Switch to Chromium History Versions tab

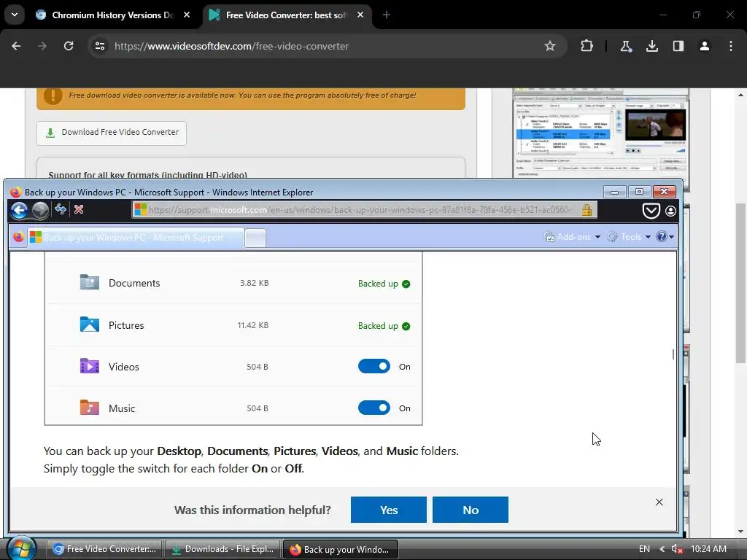[113, 15]
